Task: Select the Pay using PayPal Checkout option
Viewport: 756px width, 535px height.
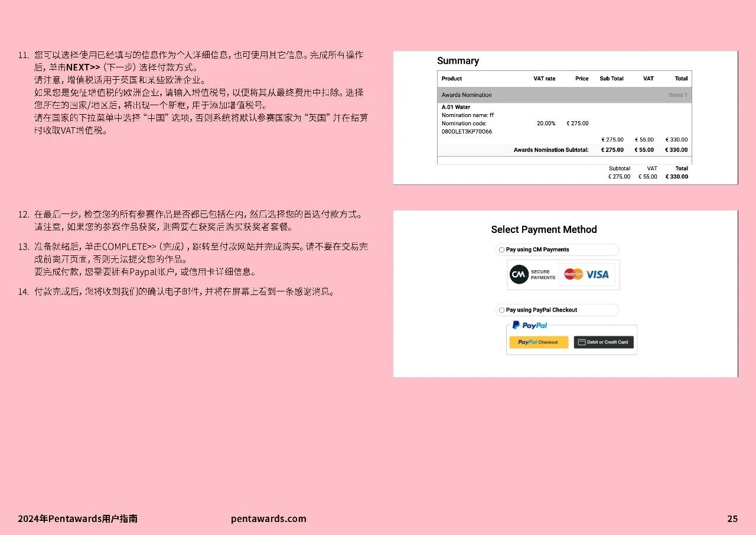Action: coord(502,310)
